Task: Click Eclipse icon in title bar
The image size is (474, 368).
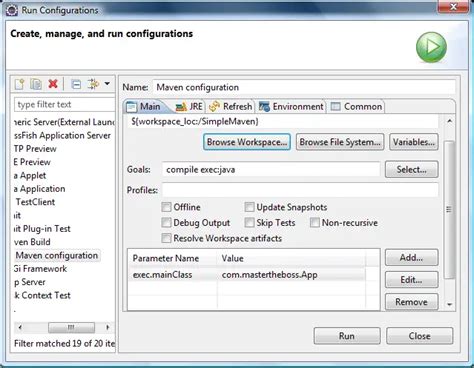Action: (12, 10)
